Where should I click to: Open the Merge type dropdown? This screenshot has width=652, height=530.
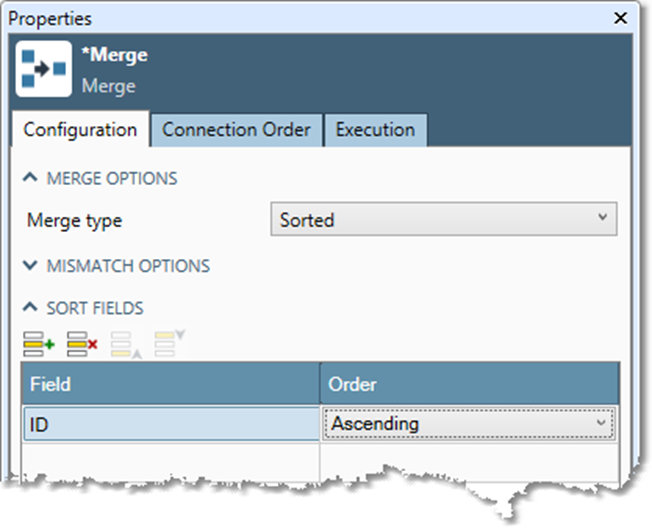pos(443,220)
